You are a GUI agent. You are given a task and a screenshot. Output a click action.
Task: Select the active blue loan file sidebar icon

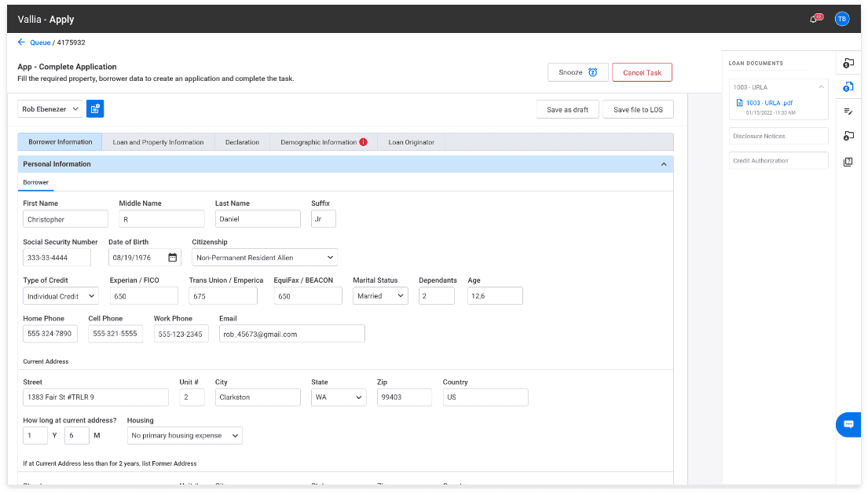[848, 87]
